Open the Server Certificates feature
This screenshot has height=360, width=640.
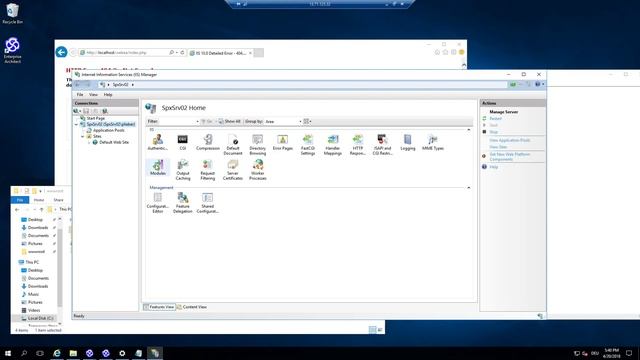tap(233, 170)
